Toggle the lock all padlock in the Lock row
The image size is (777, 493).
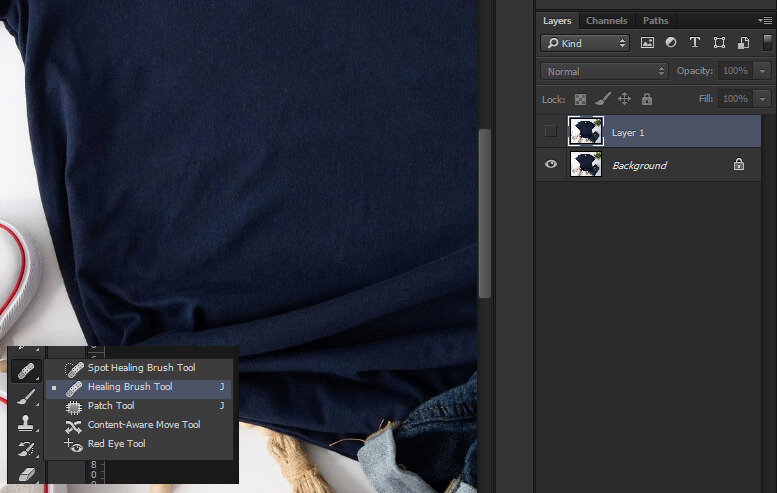(647, 99)
